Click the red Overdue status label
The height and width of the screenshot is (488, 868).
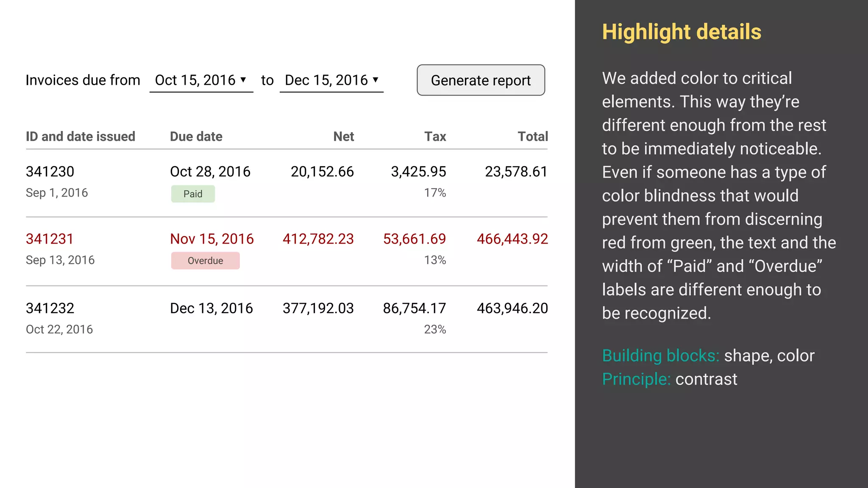pos(205,261)
